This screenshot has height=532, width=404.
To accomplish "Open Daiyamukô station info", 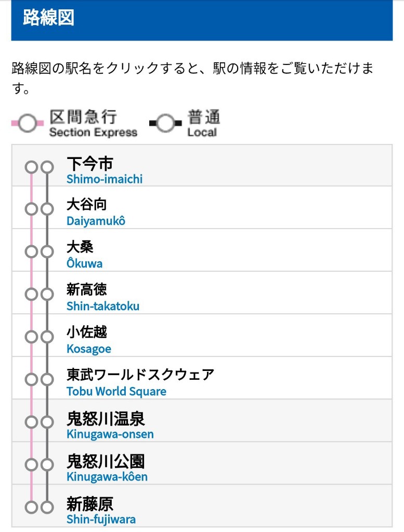I will (96, 212).
